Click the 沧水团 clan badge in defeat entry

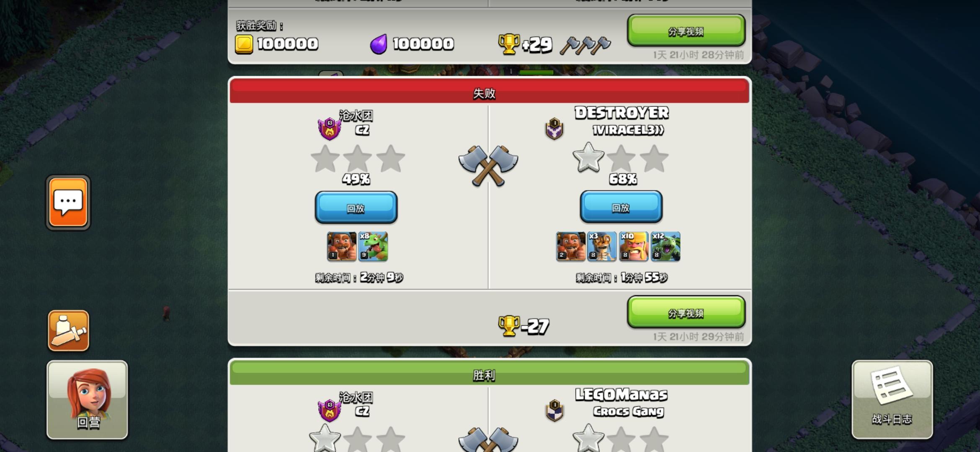pyautogui.click(x=330, y=129)
